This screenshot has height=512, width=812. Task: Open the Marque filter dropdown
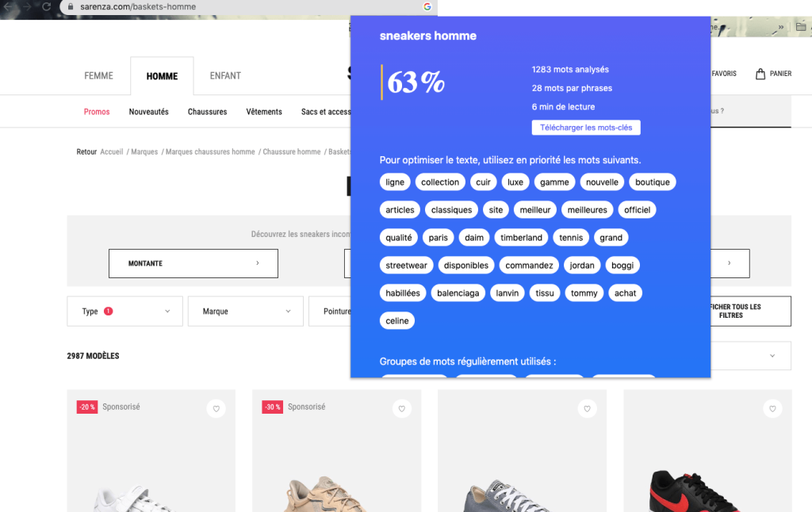[x=246, y=311]
